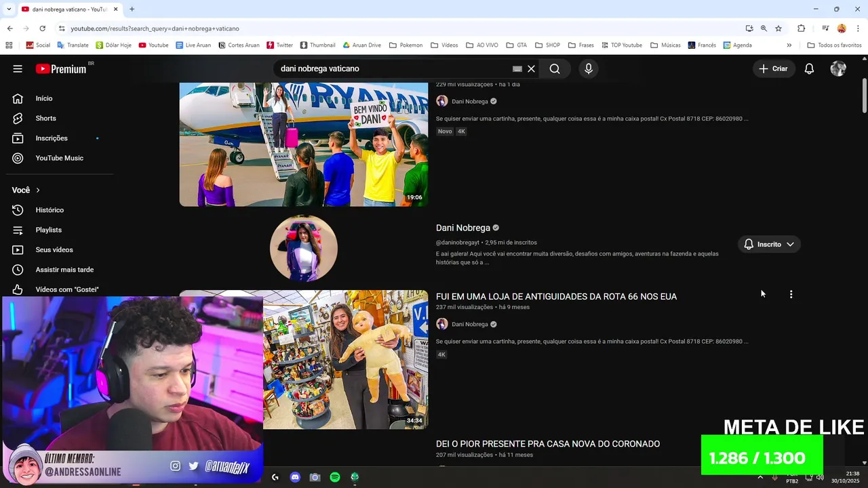This screenshot has width=868, height=488.
Task: Open the Chrome apps grid in the bookmarks bar
Action: point(9,45)
